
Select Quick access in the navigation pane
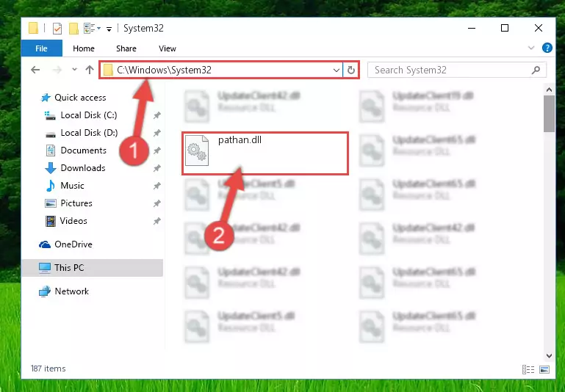(x=80, y=97)
